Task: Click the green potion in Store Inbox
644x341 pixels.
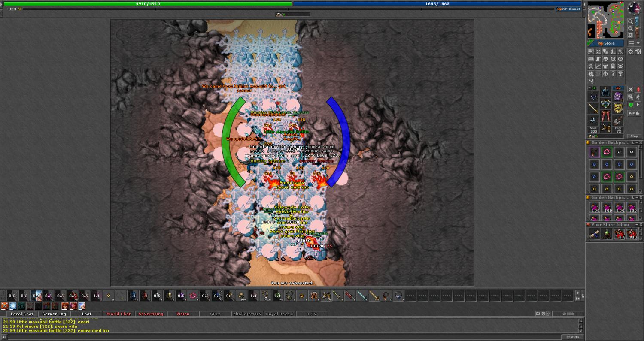Action: pos(607,234)
